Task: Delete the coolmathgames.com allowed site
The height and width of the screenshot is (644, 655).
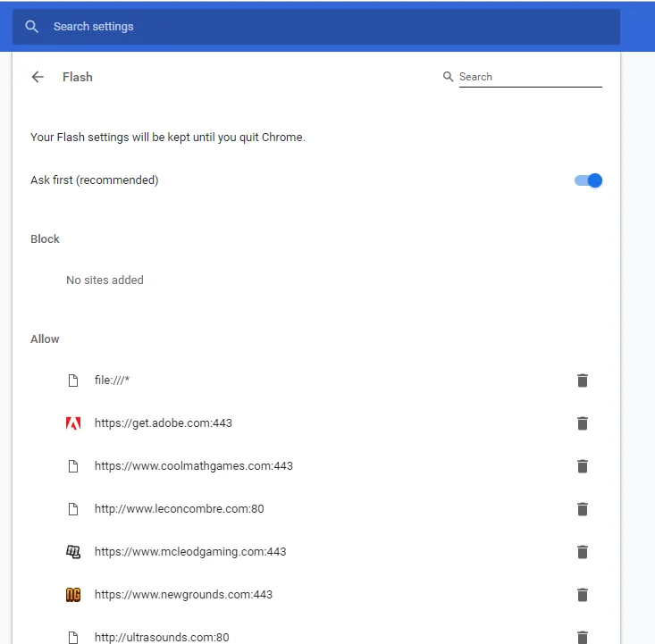Action: [583, 466]
